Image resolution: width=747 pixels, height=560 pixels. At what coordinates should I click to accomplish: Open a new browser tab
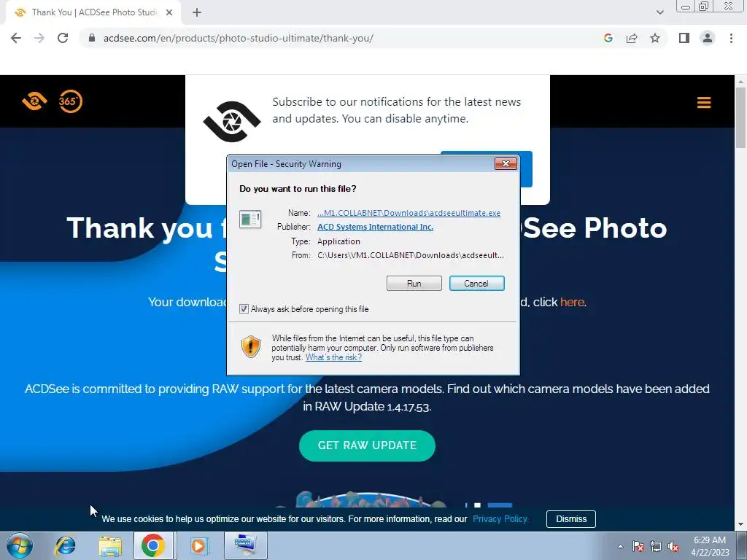pyautogui.click(x=197, y=13)
